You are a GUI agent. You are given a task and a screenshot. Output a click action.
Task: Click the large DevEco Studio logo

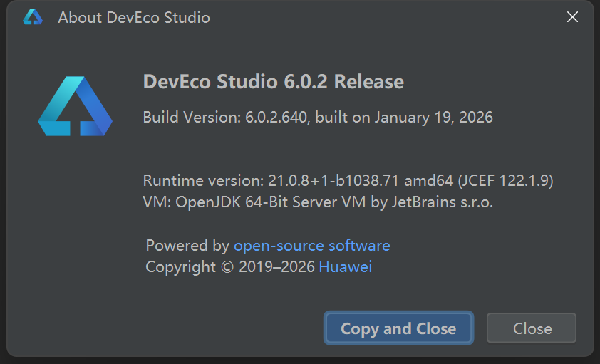[x=75, y=107]
